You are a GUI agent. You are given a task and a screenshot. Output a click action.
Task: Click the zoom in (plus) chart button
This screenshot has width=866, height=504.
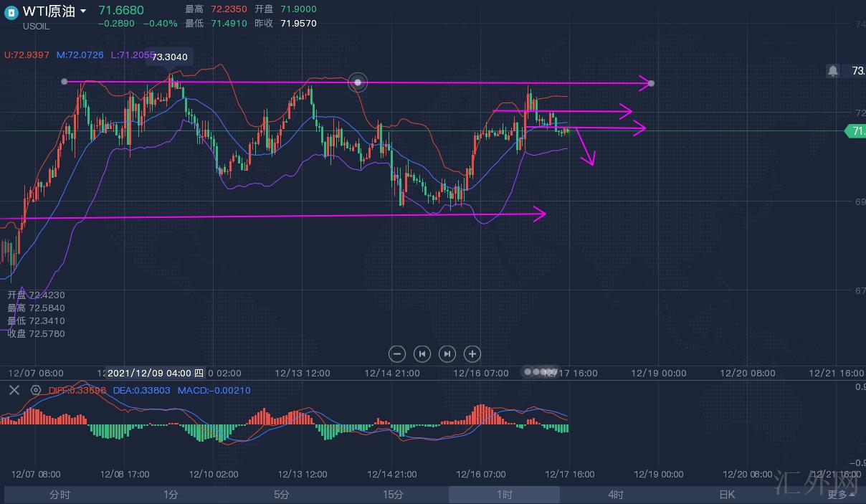pyautogui.click(x=472, y=353)
